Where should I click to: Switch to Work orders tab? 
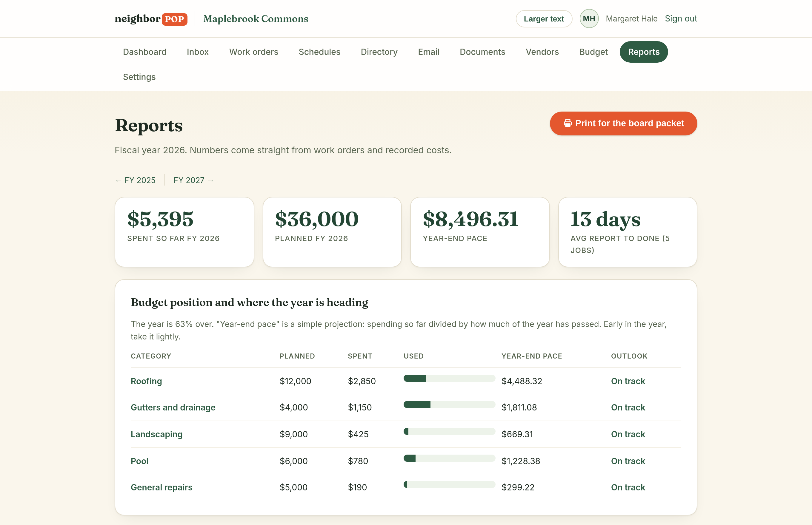click(x=253, y=52)
